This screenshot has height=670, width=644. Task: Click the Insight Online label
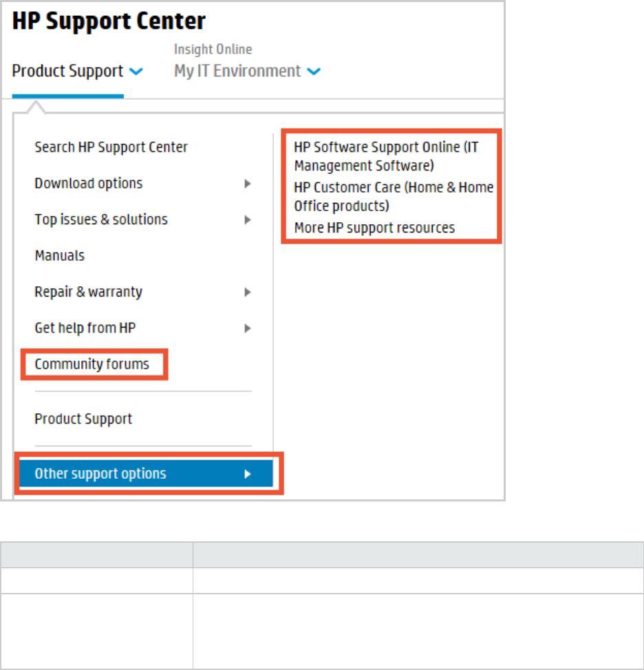[213, 50]
